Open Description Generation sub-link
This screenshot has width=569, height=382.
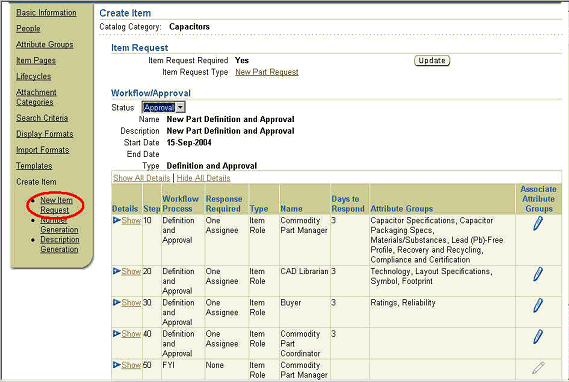[60, 245]
